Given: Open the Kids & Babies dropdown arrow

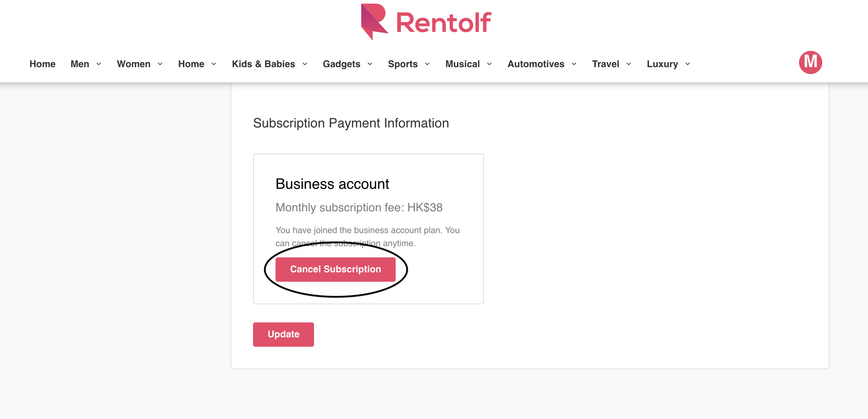Looking at the screenshot, I should [x=305, y=64].
